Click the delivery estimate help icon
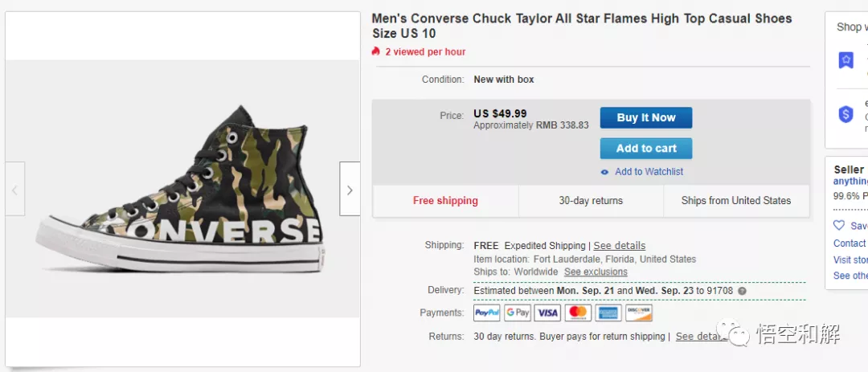This screenshot has height=372, width=868. tap(742, 291)
